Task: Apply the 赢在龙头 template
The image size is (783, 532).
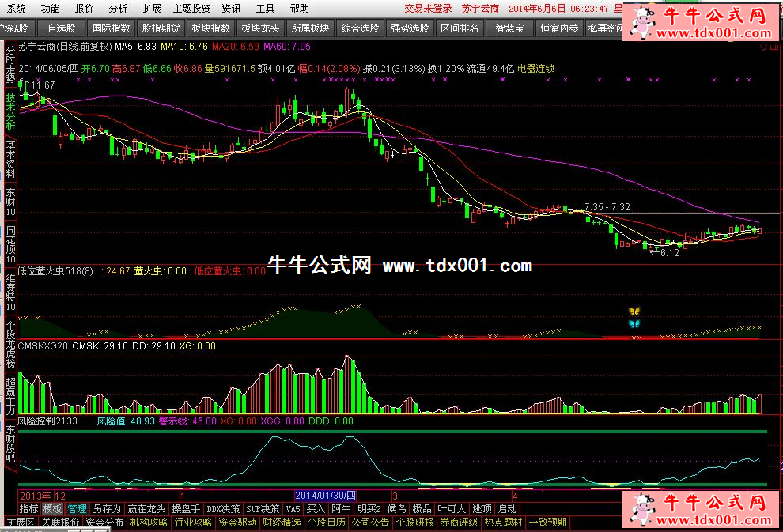Action: pos(147,509)
